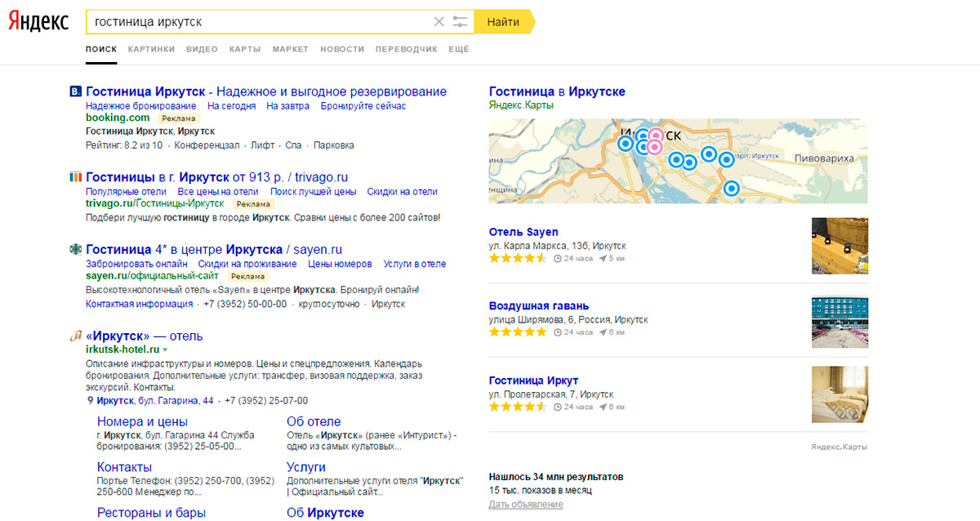Screen dimensions: 980x521
Task: Click the pink map marker pin
Action: (654, 148)
